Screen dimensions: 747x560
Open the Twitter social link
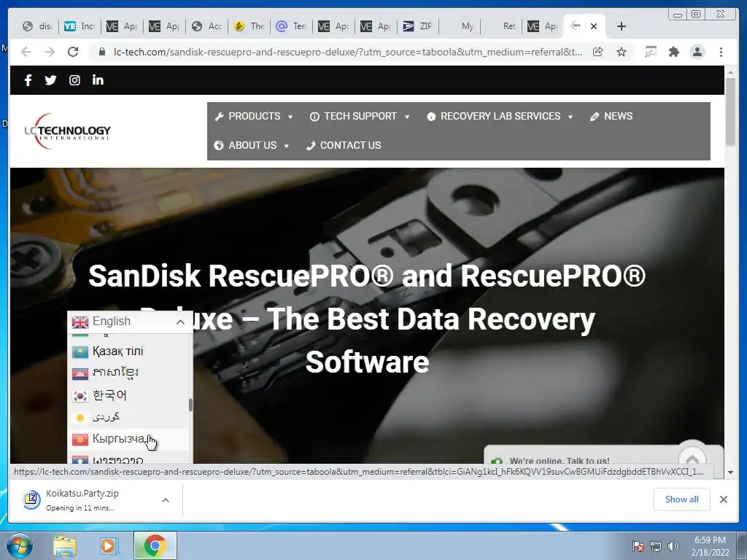[50, 80]
